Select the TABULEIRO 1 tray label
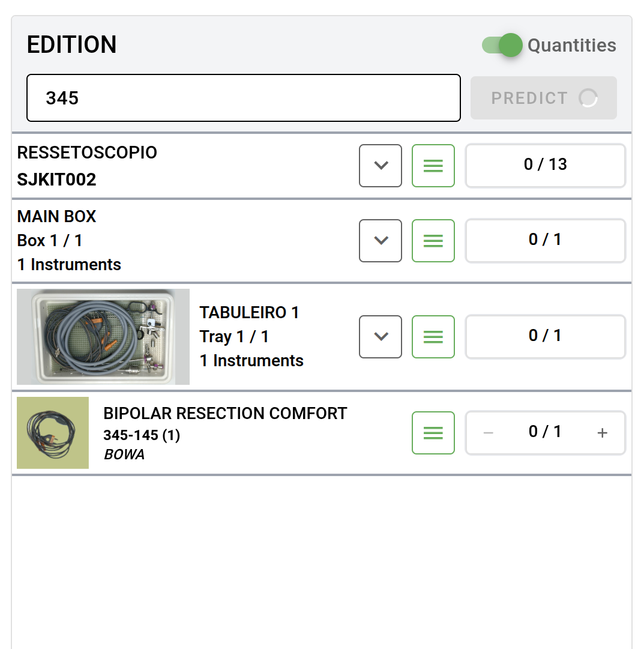Image resolution: width=644 pixels, height=649 pixels. click(x=249, y=313)
